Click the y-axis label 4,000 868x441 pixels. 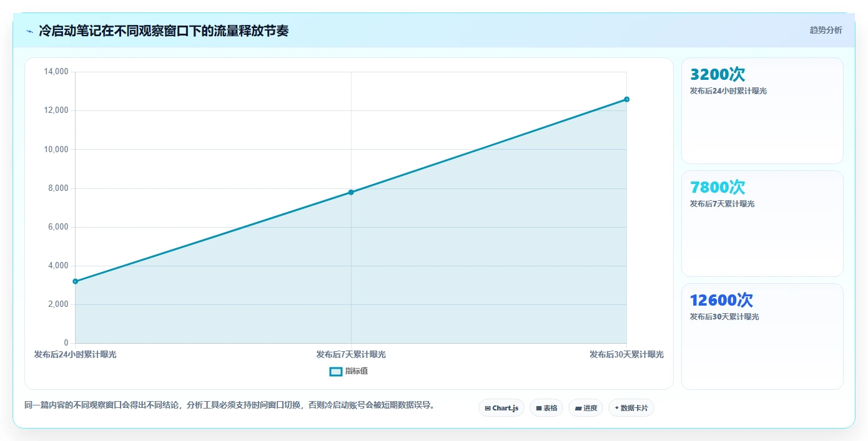58,266
